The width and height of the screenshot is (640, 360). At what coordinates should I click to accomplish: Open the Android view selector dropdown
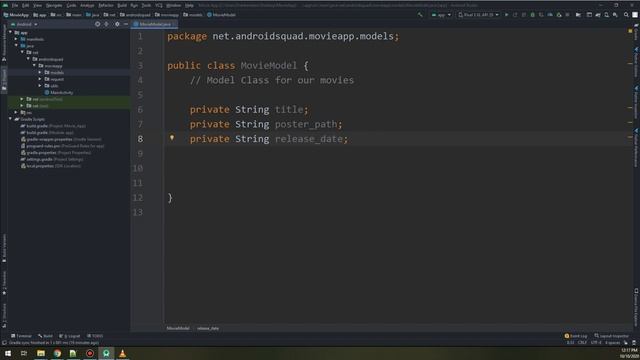coord(24,24)
